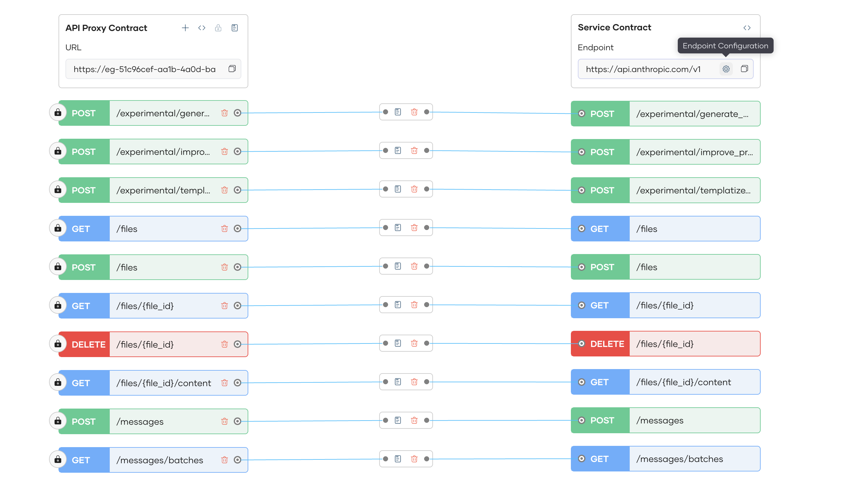Toggle lock on proxy GET /files route
The height and width of the screenshot is (504, 859).
(58, 228)
